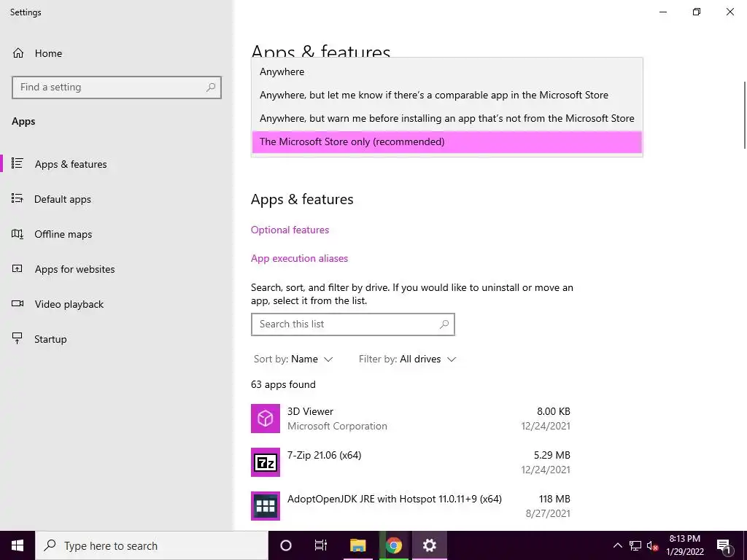Show hidden system tray icons

click(617, 545)
